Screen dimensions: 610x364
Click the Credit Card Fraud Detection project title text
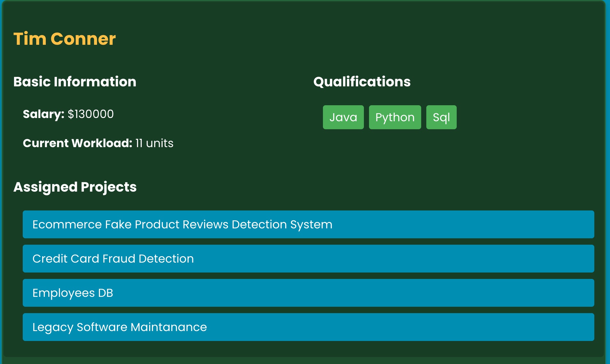pos(113,258)
